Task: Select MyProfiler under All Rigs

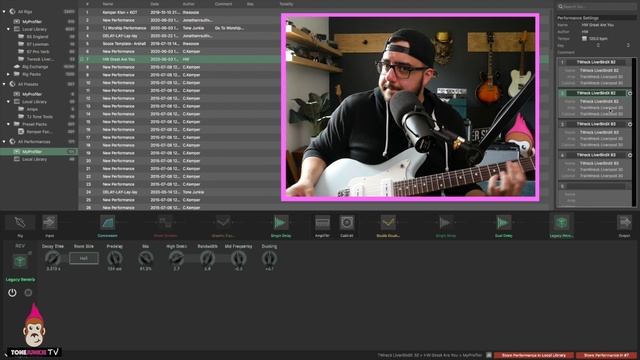Action: click(x=32, y=22)
